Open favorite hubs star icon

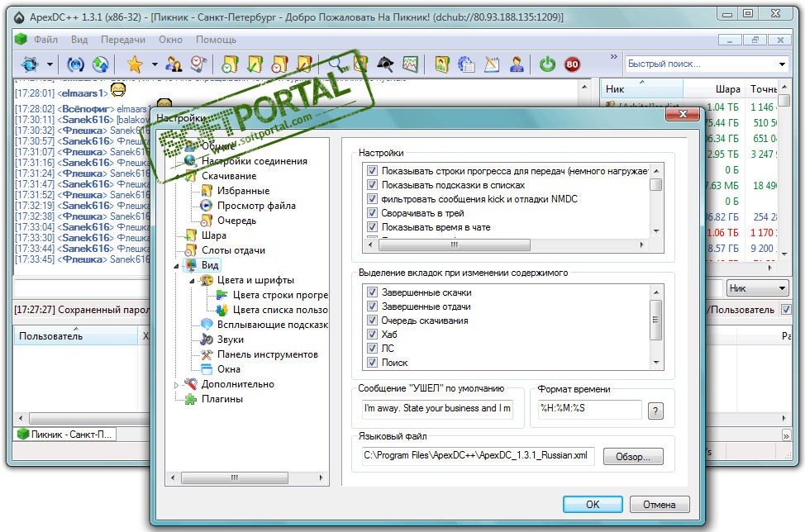[x=135, y=64]
